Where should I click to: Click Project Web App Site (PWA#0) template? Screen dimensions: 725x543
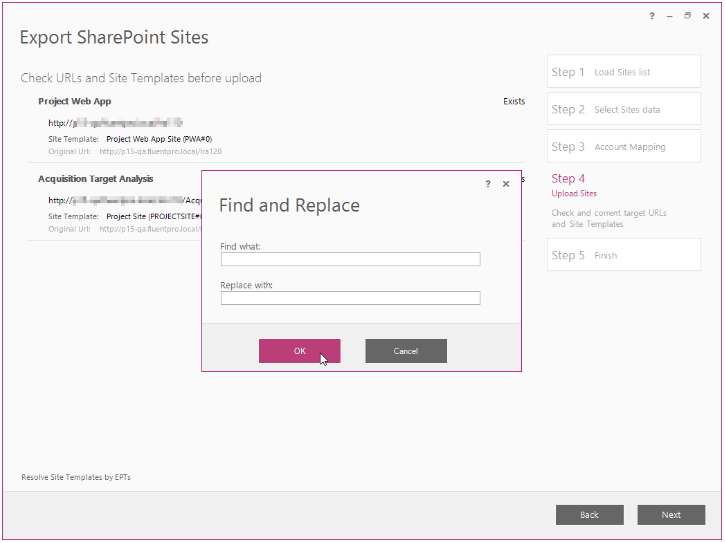point(159,139)
